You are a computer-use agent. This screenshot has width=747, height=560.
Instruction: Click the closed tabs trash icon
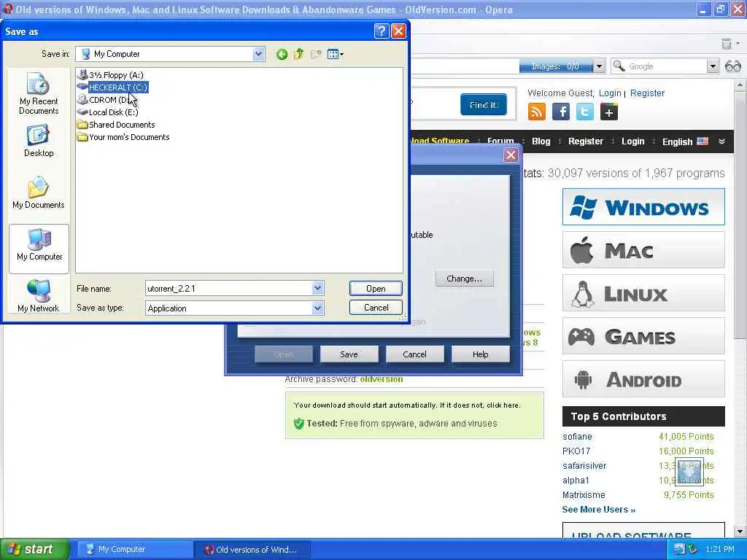(727, 44)
